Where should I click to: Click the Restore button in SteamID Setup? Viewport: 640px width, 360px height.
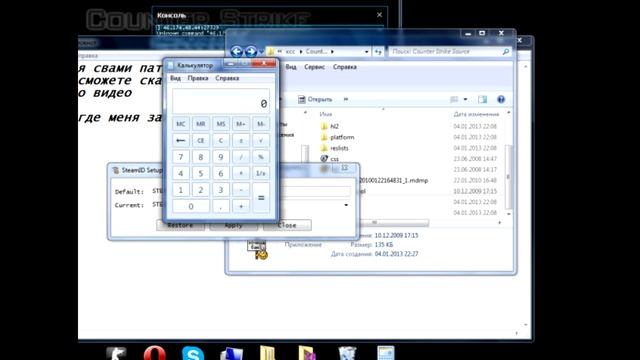tap(180, 225)
